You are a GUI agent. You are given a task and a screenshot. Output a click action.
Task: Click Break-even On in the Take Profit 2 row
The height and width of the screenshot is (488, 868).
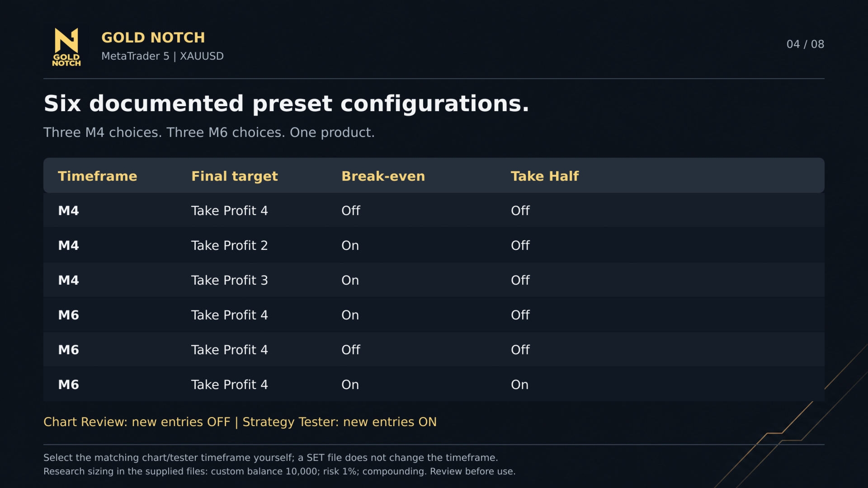click(350, 245)
